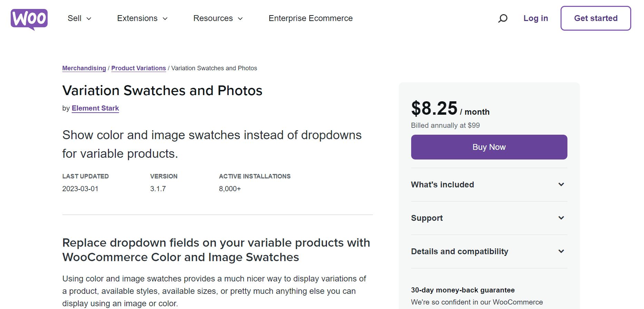Click the Get started button
Image resolution: width=644 pixels, height=309 pixels.
point(596,18)
